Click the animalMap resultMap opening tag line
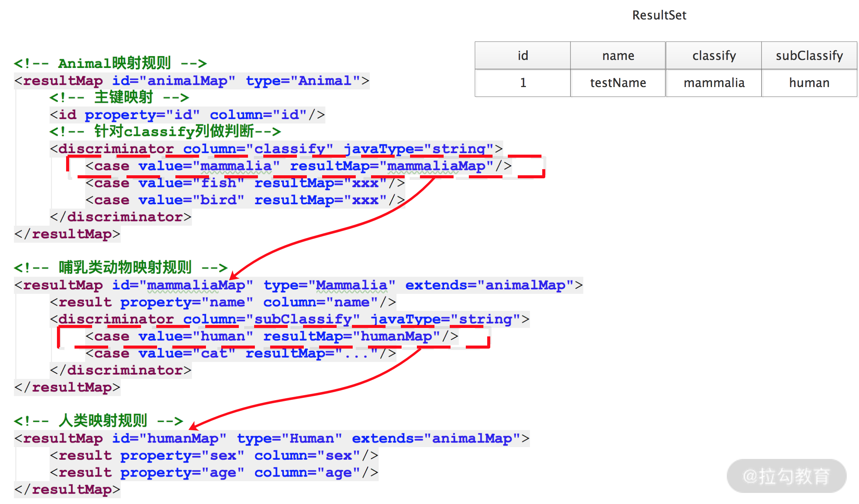The width and height of the screenshot is (859, 504). point(191,81)
